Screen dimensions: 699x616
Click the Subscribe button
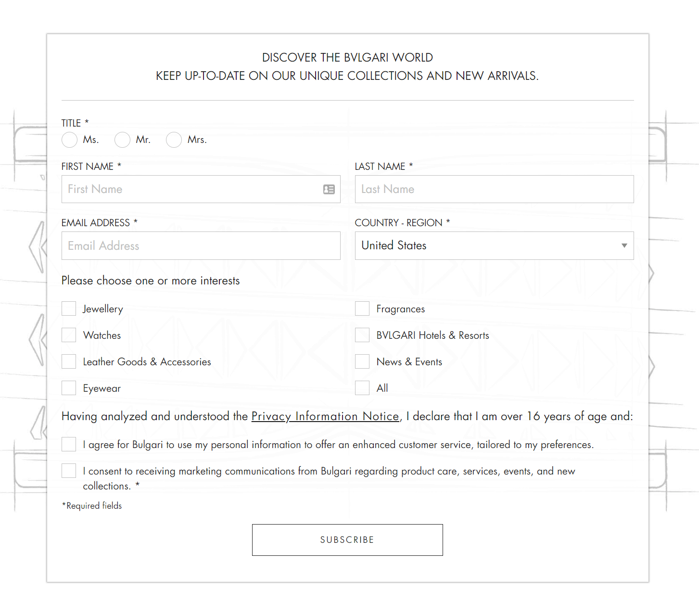coord(347,539)
